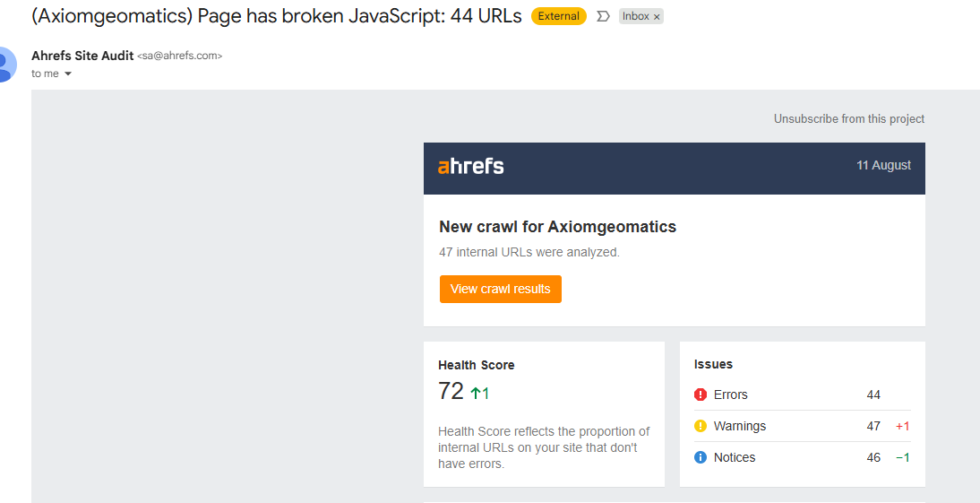The height and width of the screenshot is (503, 980).
Task: Click View crawl results button
Action: pyautogui.click(x=501, y=289)
